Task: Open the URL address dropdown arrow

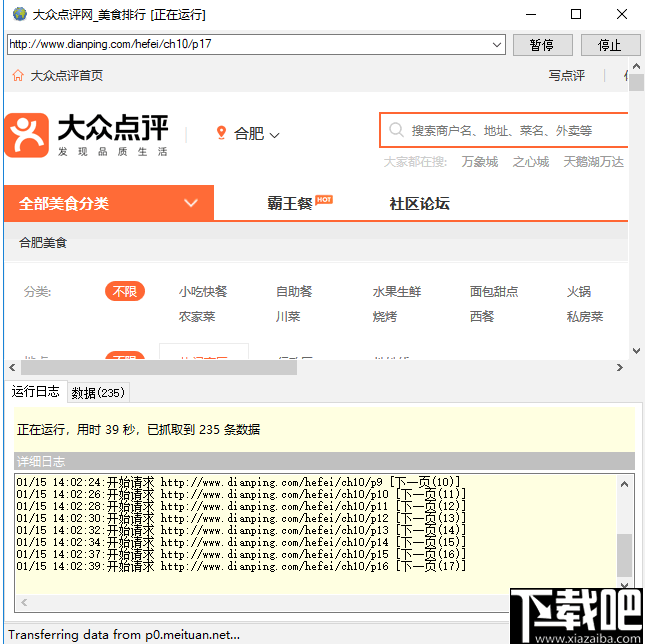Action: click(x=497, y=44)
